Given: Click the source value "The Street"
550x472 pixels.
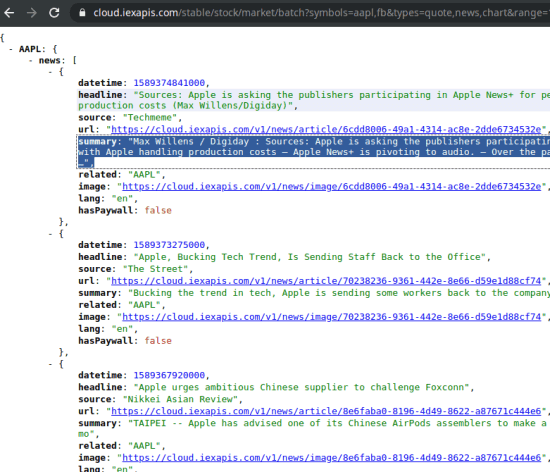Looking at the screenshot, I should click(x=155, y=269).
